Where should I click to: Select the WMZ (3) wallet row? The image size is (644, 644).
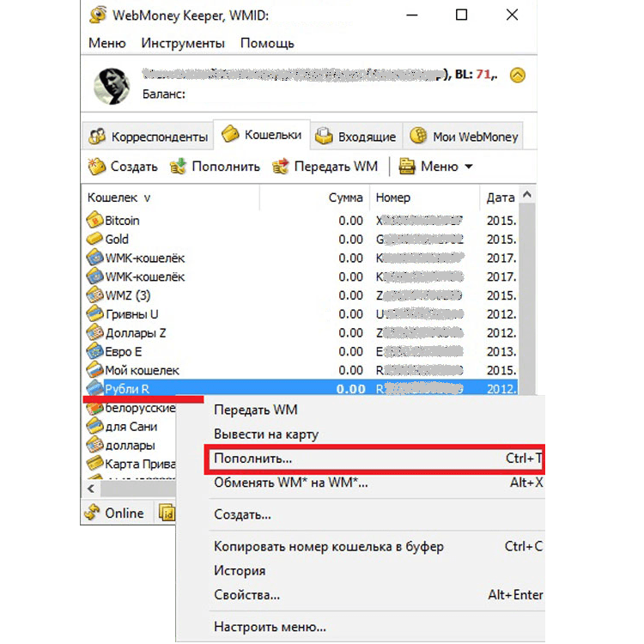[x=301, y=295]
